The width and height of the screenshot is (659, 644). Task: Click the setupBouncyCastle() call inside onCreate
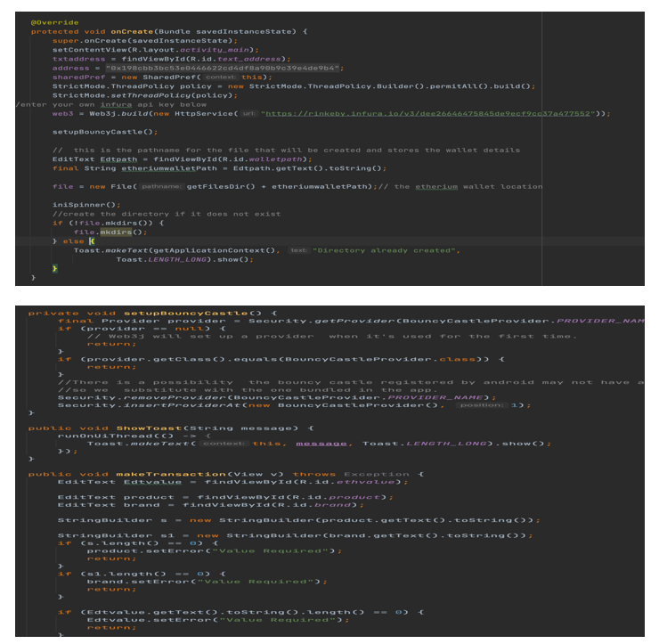tap(105, 132)
